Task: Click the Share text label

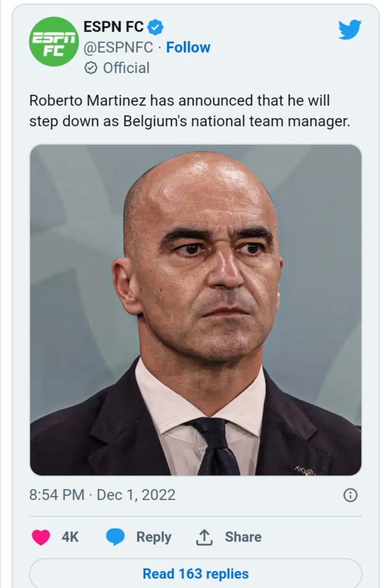Action: coord(243,537)
